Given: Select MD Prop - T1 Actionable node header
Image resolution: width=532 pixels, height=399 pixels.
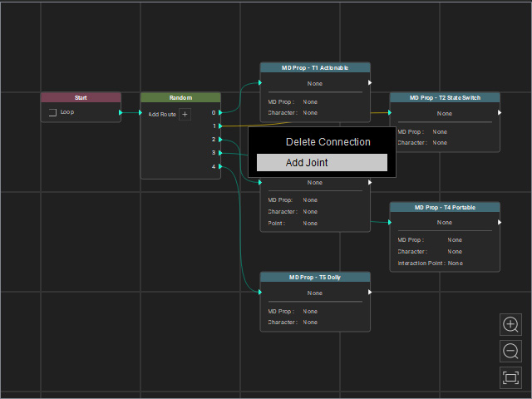Looking at the screenshot, I should pyautogui.click(x=315, y=68).
